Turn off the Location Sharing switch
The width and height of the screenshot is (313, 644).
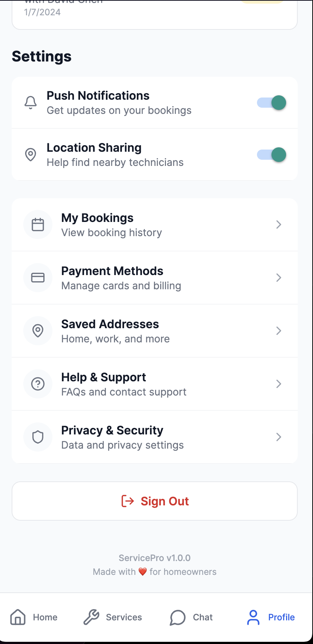tap(272, 155)
